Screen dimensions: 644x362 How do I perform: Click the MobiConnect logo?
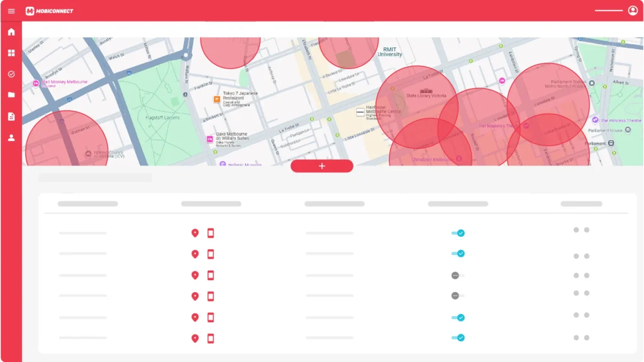[x=49, y=11]
